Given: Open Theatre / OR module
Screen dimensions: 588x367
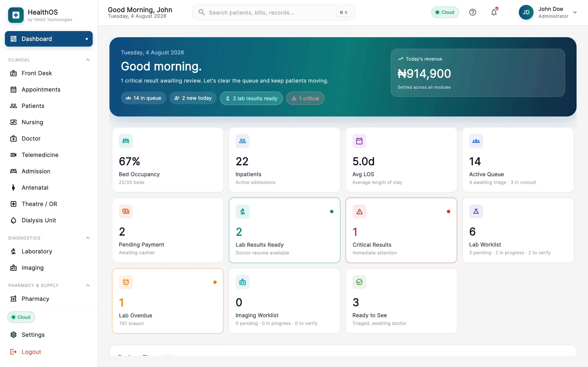Looking at the screenshot, I should [x=49, y=204].
